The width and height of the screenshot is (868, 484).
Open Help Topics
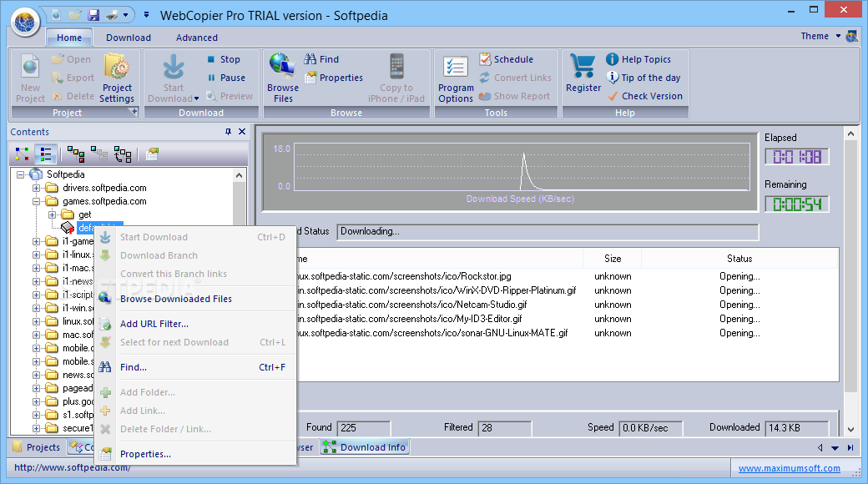tap(638, 59)
